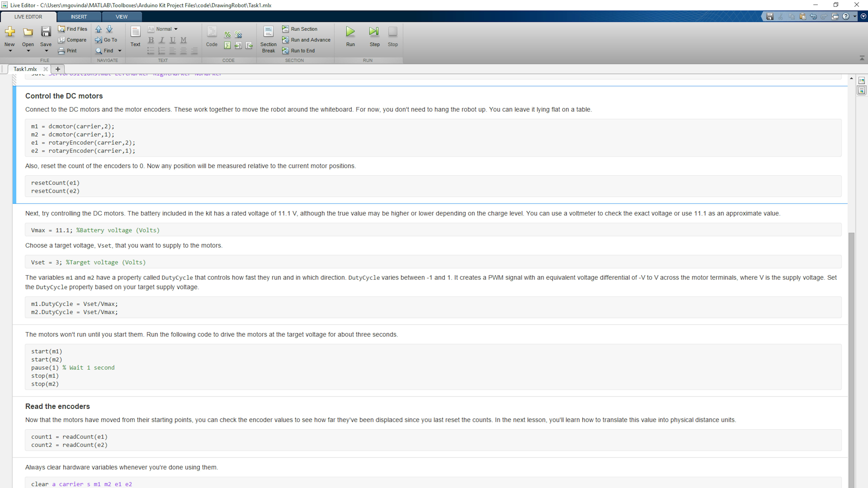Toggle Underline formatting

[173, 40]
